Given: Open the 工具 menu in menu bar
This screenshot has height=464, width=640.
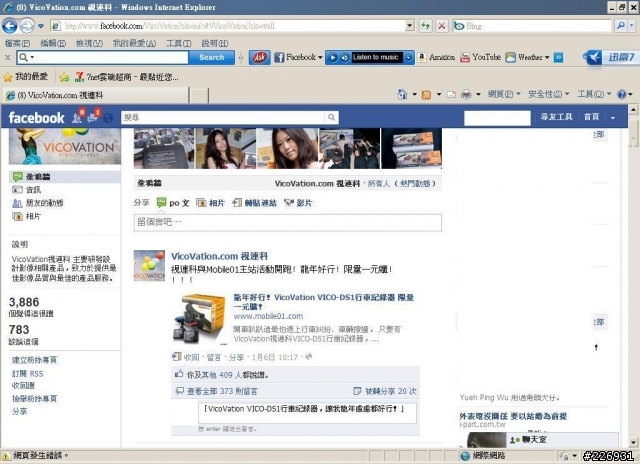Looking at the screenshot, I should 179,43.
